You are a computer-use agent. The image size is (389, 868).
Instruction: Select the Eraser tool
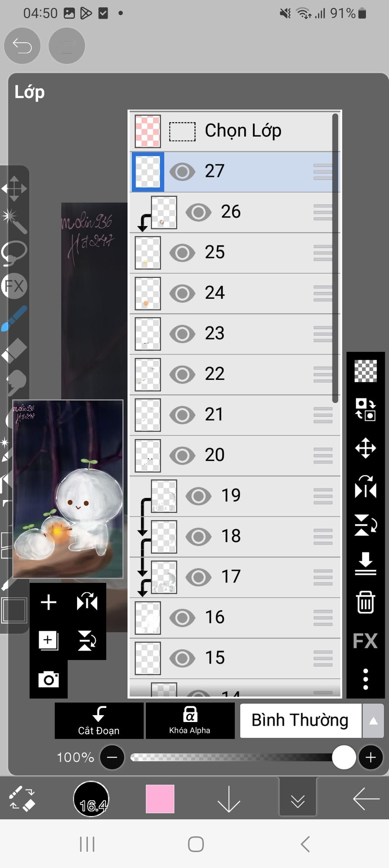(x=14, y=351)
